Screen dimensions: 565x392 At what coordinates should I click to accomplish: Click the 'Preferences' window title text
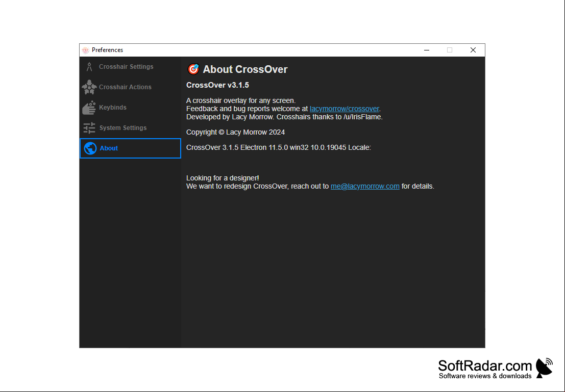(107, 50)
